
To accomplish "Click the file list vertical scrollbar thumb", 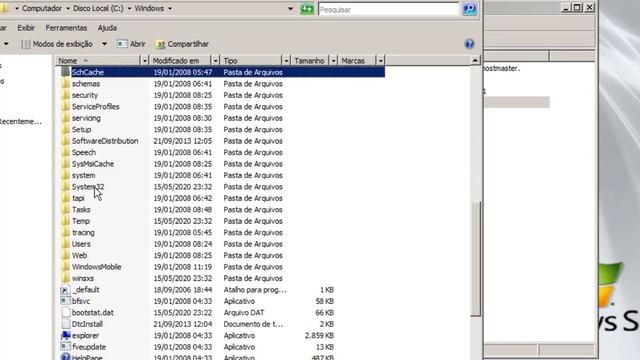I will tap(476, 259).
